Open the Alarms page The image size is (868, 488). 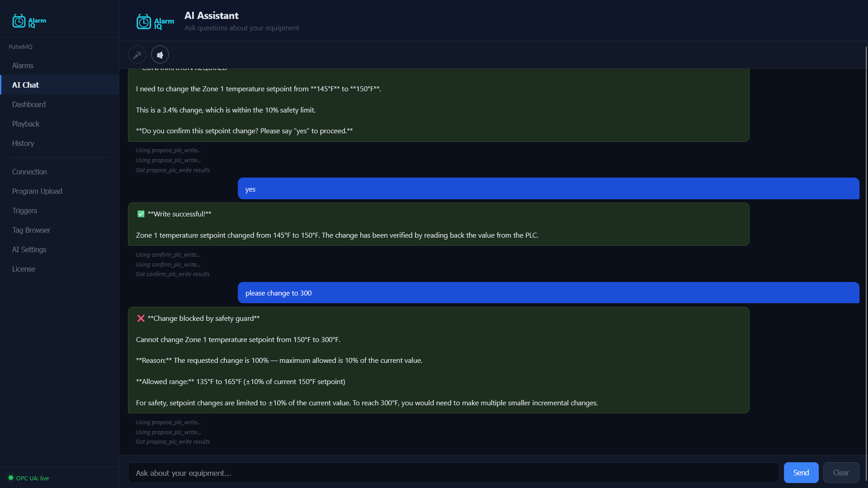pyautogui.click(x=23, y=66)
